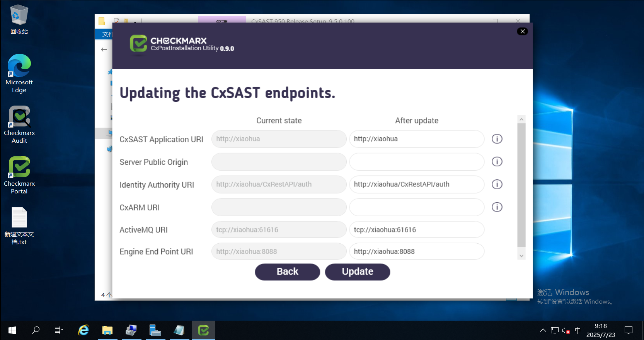
Task: Click current state Engine End Point field
Action: 279,251
